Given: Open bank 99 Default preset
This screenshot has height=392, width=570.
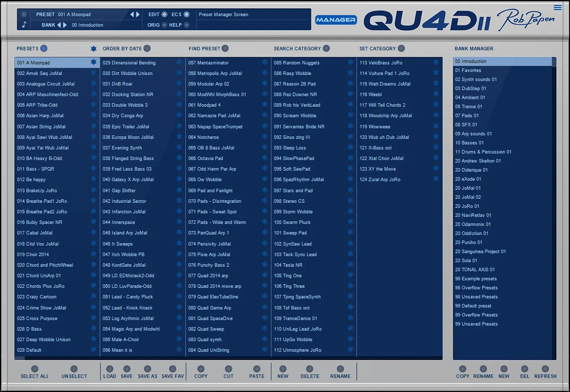Looking at the screenshot, I should (x=502, y=306).
